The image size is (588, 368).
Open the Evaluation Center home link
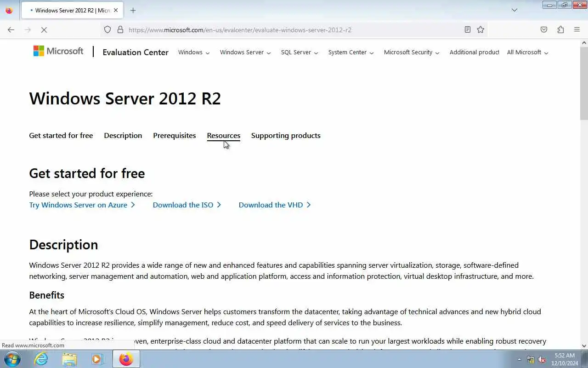[x=136, y=52]
